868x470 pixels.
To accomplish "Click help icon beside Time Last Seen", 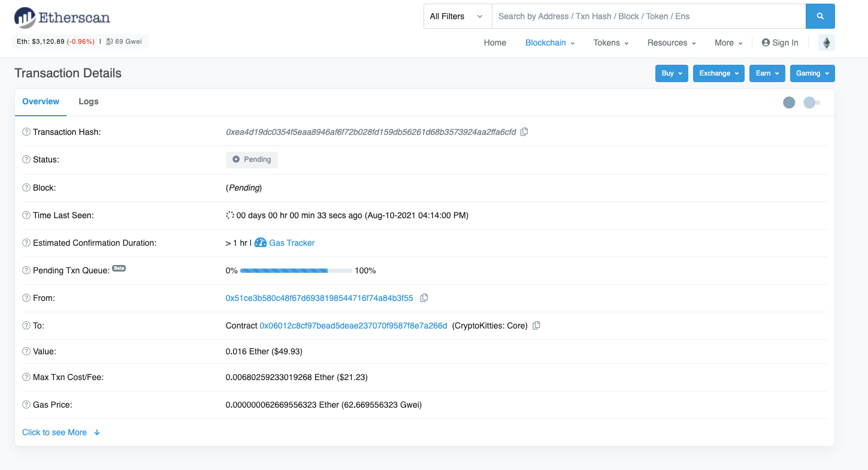I will pos(26,215).
